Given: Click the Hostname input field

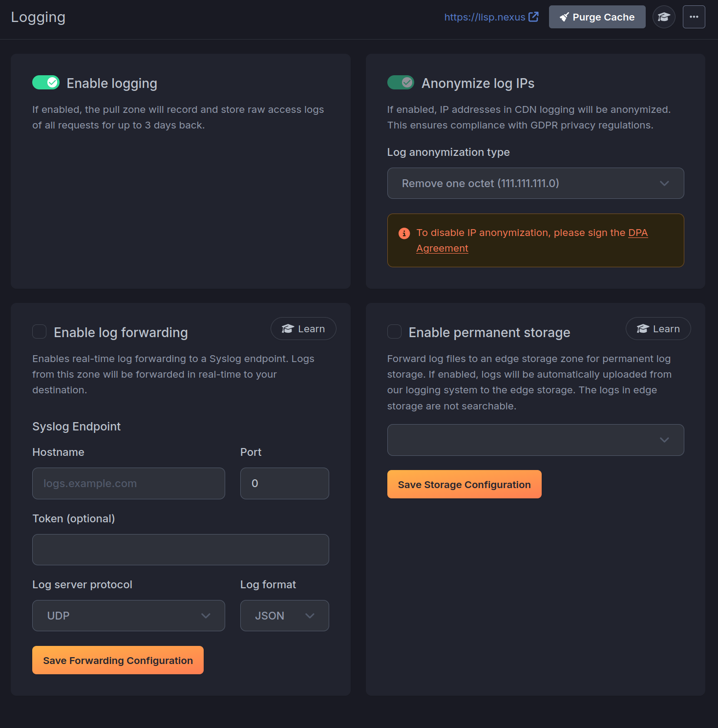Looking at the screenshot, I should click(128, 483).
